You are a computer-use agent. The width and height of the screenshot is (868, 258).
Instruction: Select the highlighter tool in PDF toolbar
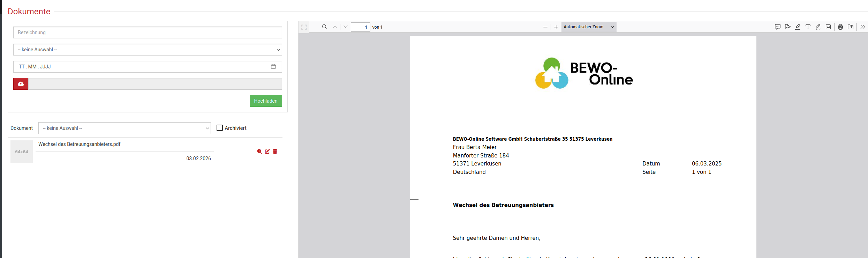[798, 27]
